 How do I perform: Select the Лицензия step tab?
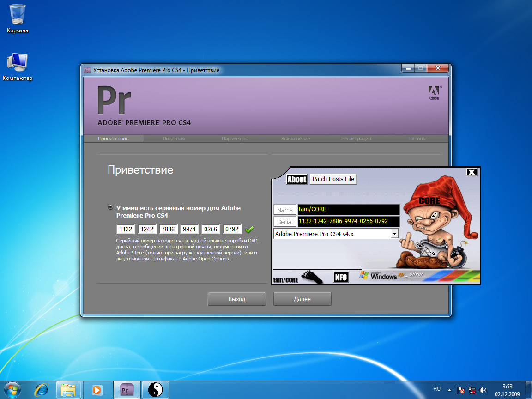tap(174, 139)
